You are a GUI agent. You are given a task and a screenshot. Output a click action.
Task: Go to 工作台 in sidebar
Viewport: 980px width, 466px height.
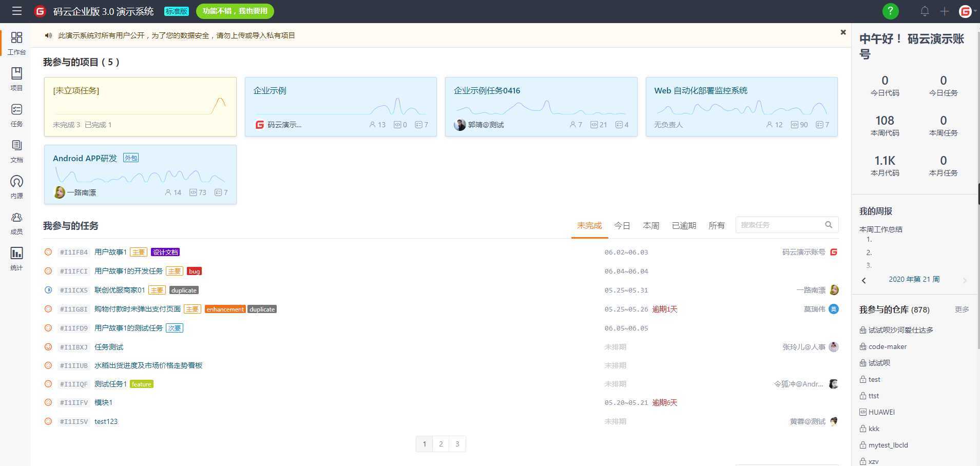16,43
